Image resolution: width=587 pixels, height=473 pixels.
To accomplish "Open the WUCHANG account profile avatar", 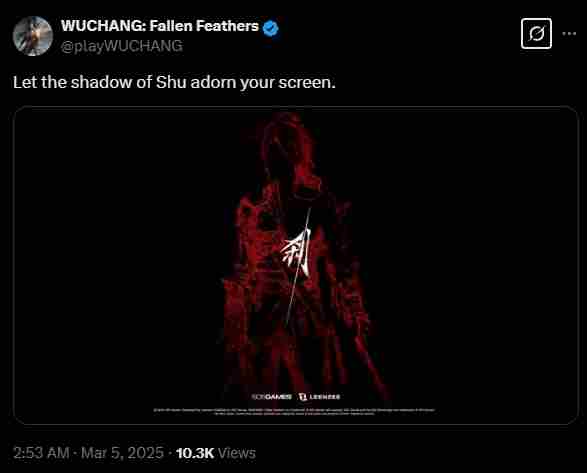I will tap(33, 36).
